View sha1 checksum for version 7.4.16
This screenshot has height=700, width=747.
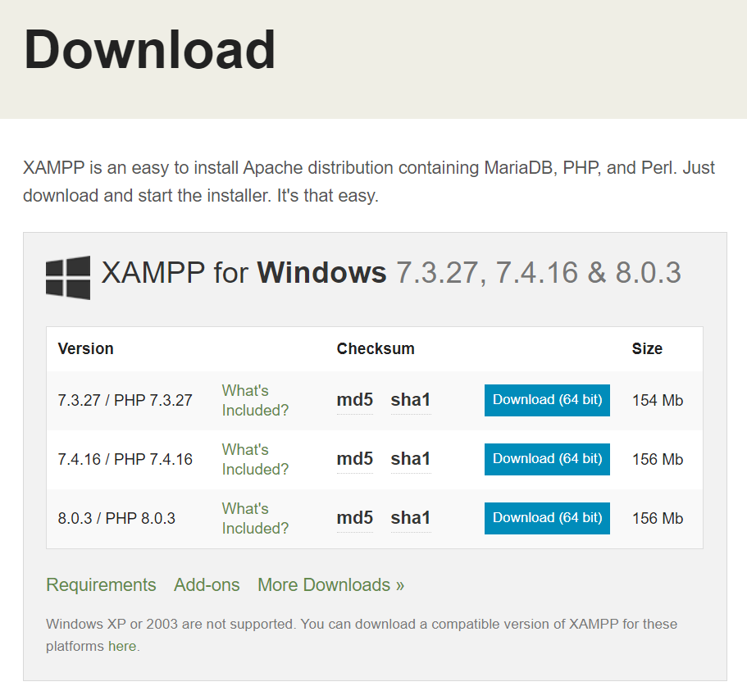point(410,459)
